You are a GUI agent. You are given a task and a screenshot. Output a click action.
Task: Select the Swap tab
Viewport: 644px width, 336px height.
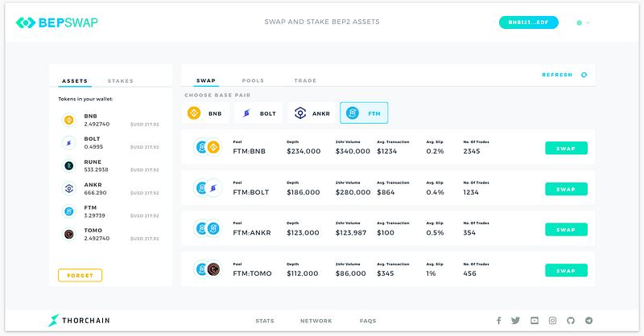(206, 80)
